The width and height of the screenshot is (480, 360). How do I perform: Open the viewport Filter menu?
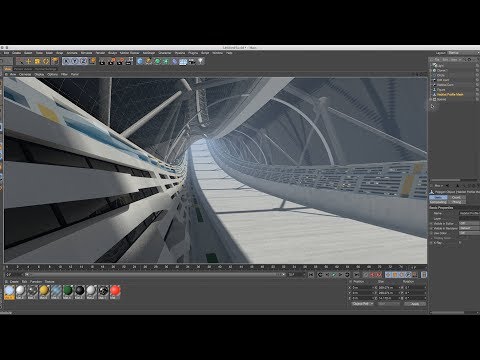pos(64,74)
